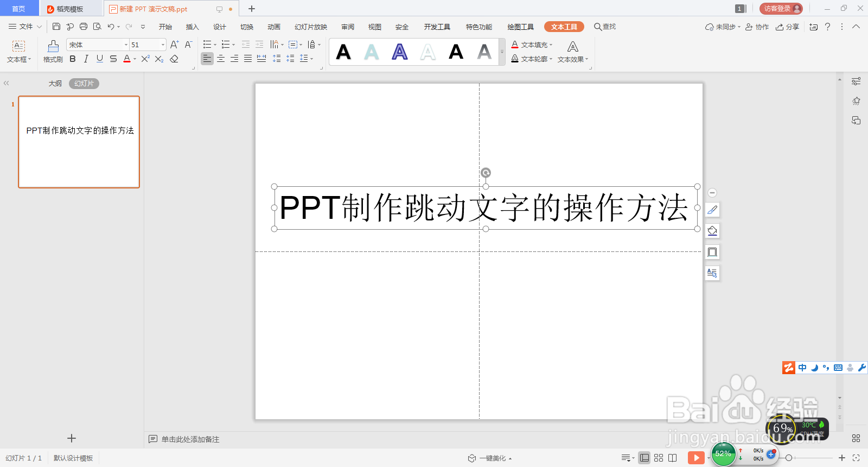This screenshot has width=868, height=467.
Task: Open the 文件 menu
Action: click(25, 26)
